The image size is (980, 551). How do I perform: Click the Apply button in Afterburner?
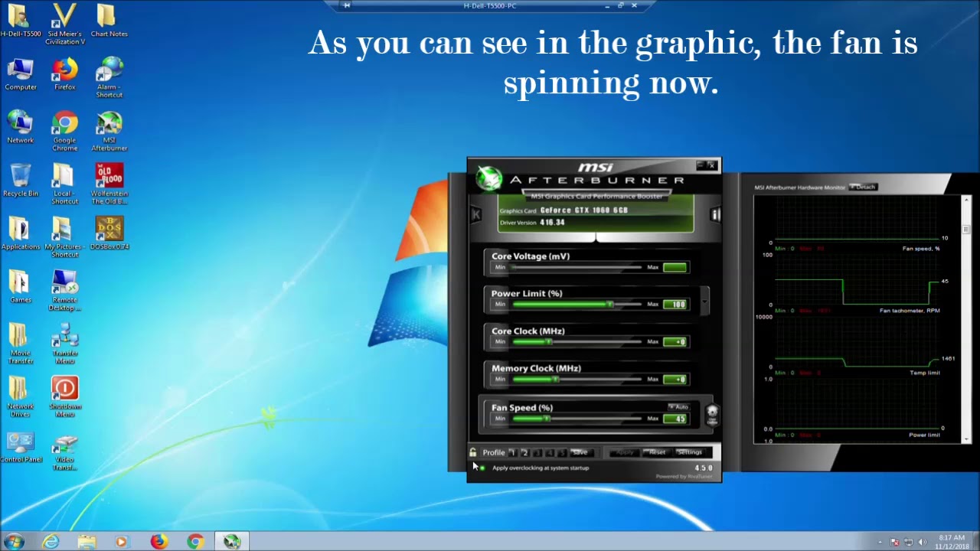pos(625,452)
